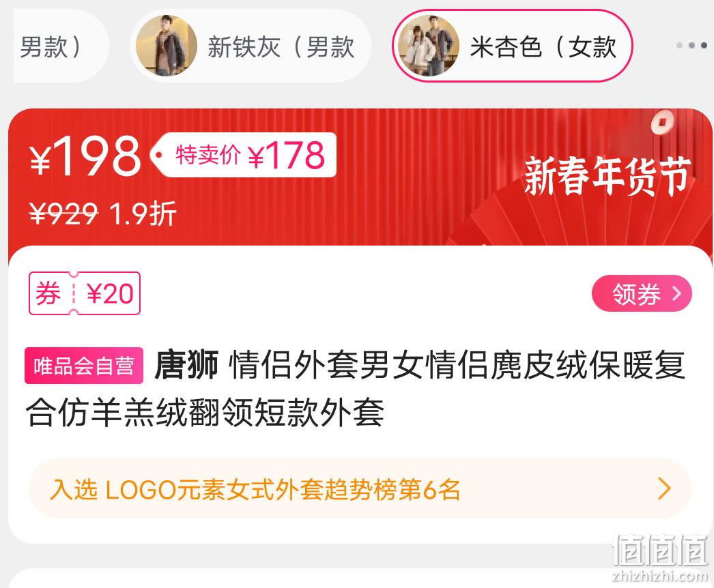Choose the 米杏色 women's color option
Viewport: 714px width, 588px height.
[512, 46]
